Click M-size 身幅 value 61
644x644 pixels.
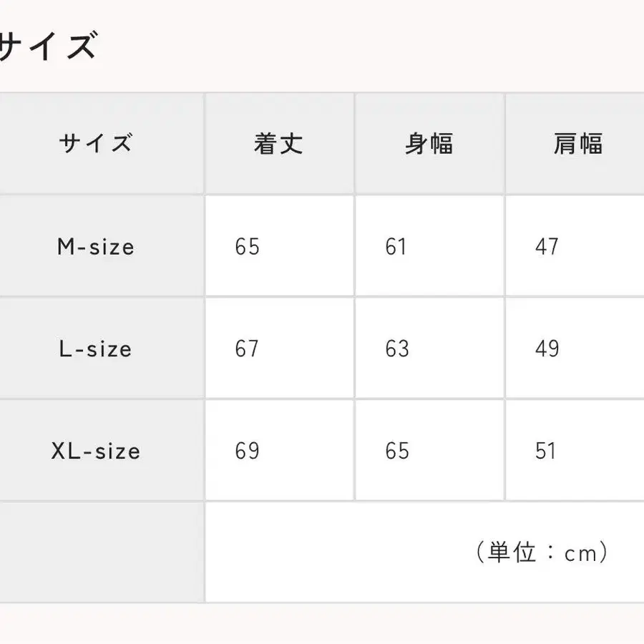pos(396,248)
